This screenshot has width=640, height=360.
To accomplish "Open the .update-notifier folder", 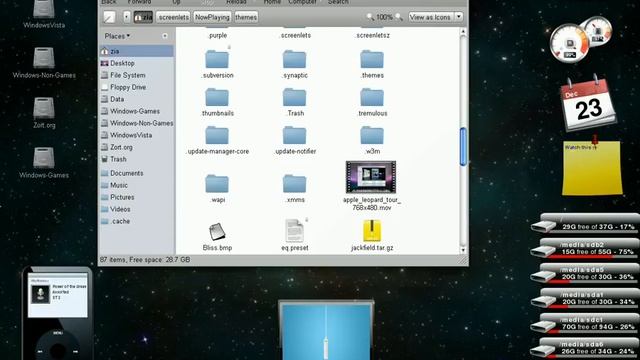I will 294,136.
